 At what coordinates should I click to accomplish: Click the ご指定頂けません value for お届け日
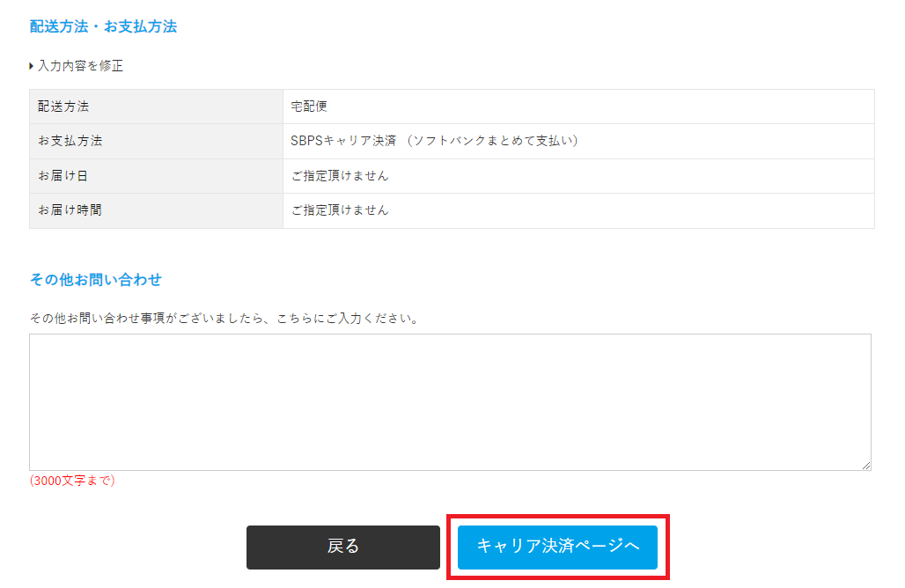(x=340, y=176)
